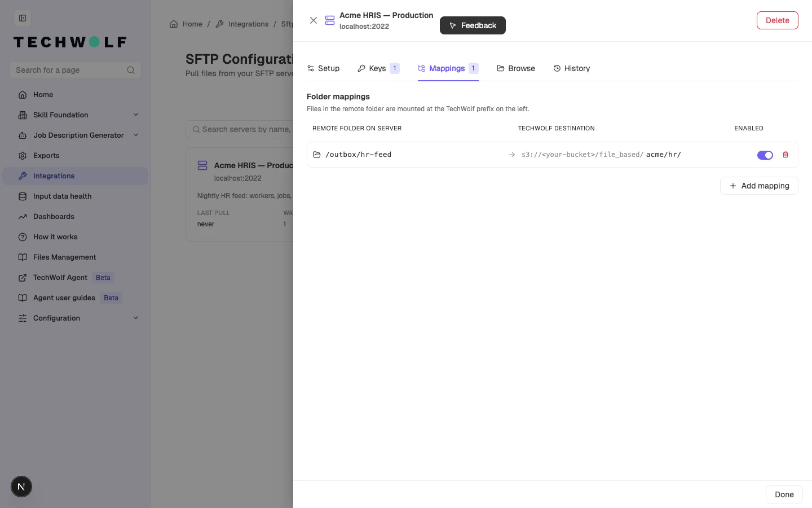This screenshot has width=812, height=508.
Task: Click the folder icon before /outbox/hr-feed
Action: 317,155
